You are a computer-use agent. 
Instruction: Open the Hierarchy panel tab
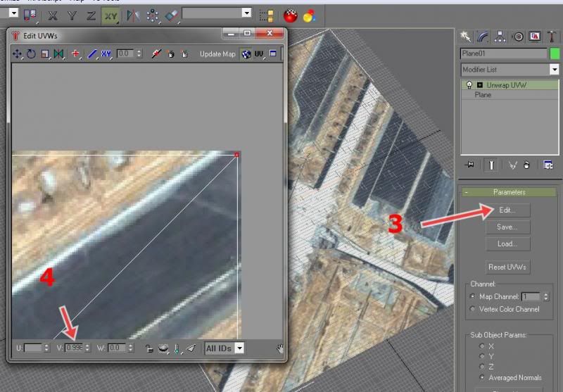(500, 37)
